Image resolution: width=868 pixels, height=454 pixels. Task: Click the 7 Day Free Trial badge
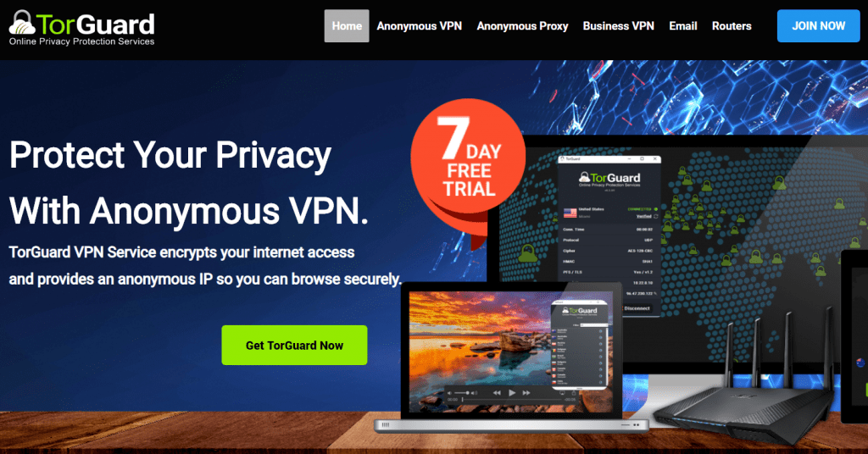tap(468, 157)
